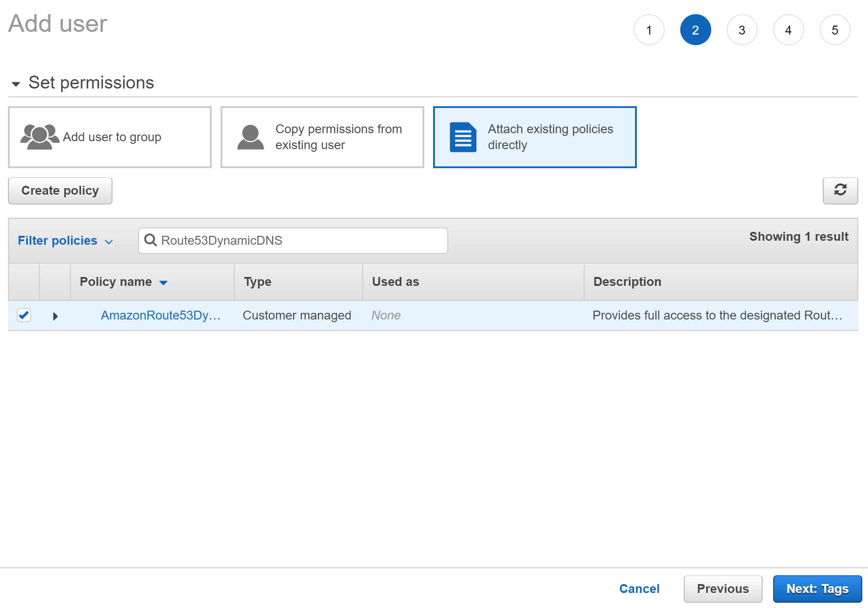
Task: Toggle the AmazonRoute53Dy... policy checkbox
Action: (x=24, y=314)
